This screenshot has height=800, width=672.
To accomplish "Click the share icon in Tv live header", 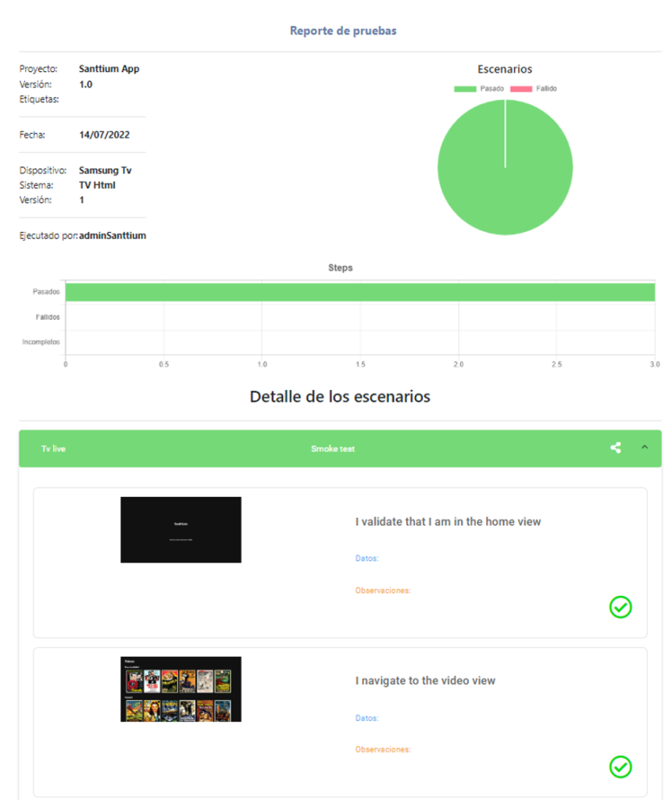I will click(616, 448).
